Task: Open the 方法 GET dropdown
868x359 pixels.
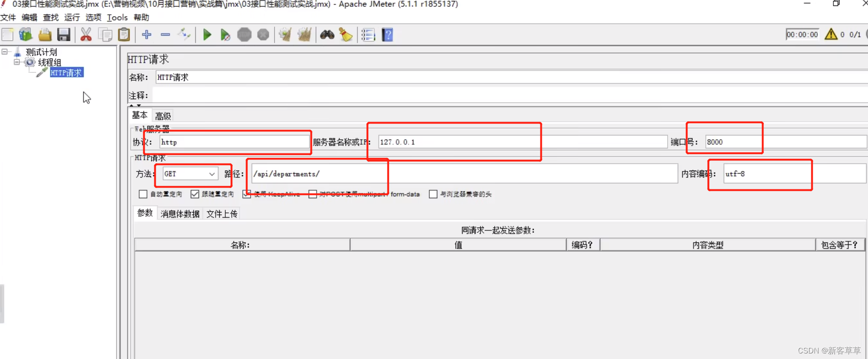Action: pyautogui.click(x=190, y=174)
